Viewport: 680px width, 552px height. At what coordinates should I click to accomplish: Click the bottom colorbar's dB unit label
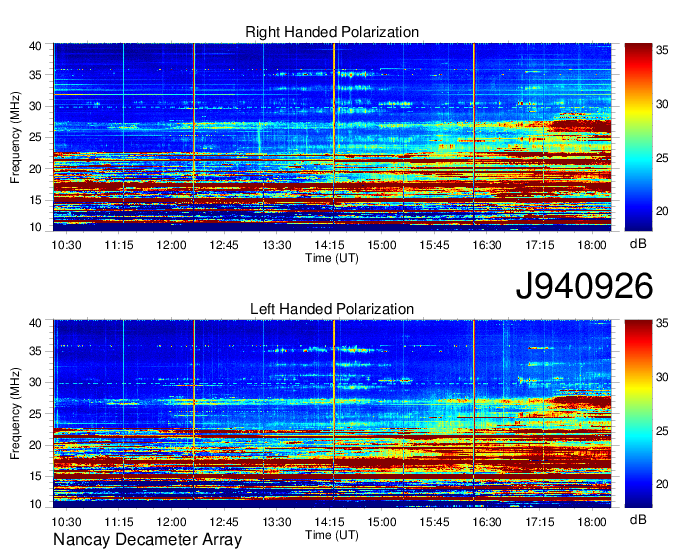click(638, 520)
